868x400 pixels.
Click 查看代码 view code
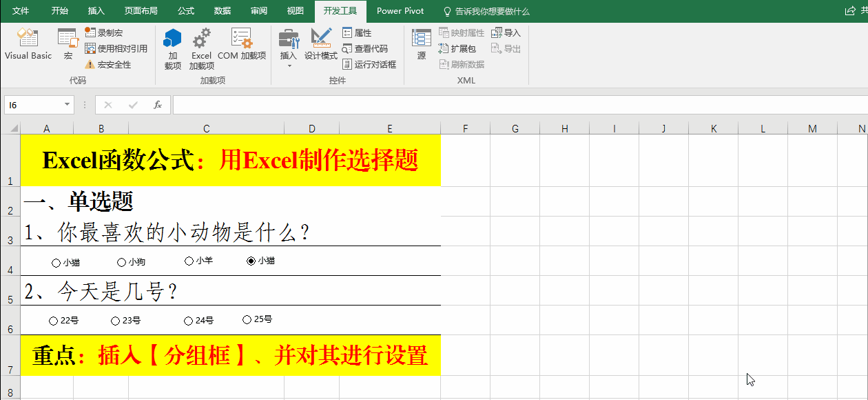(365, 48)
